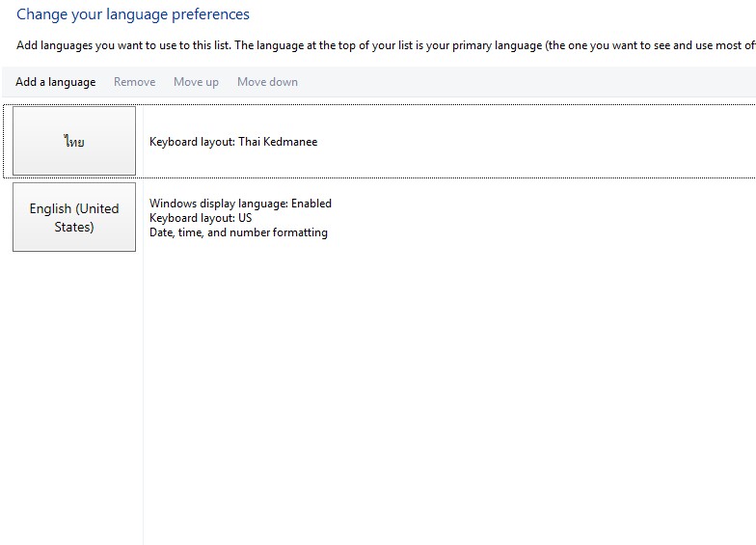Select the English (United States) tile

tap(74, 217)
